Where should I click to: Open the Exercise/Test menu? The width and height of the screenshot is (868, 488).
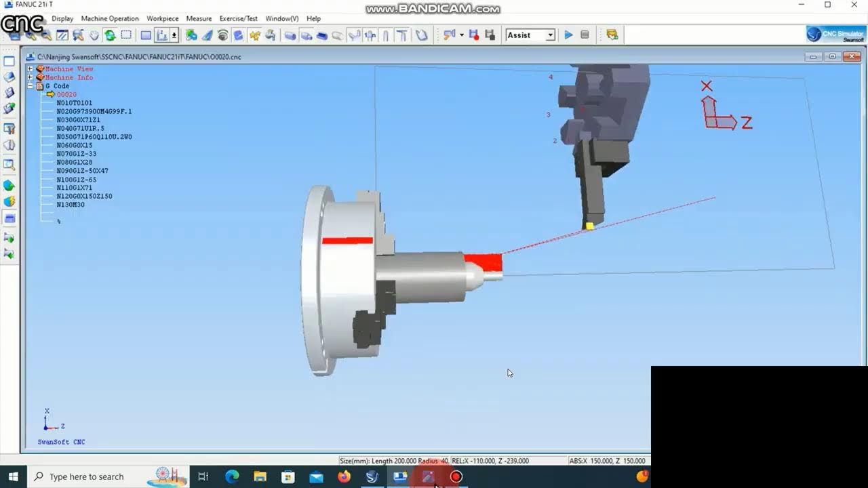239,18
